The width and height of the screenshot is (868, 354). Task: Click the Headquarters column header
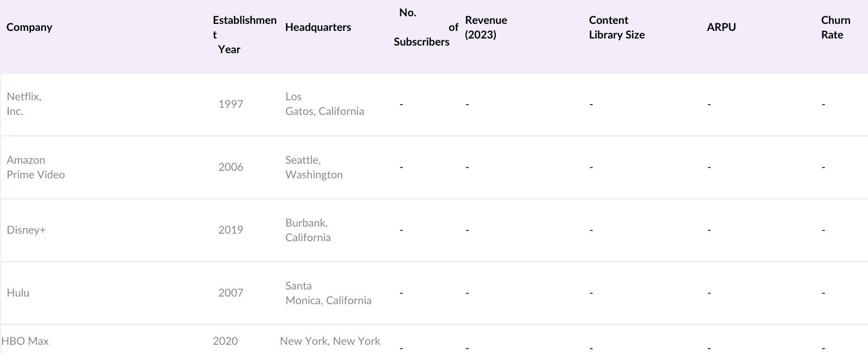click(x=318, y=27)
